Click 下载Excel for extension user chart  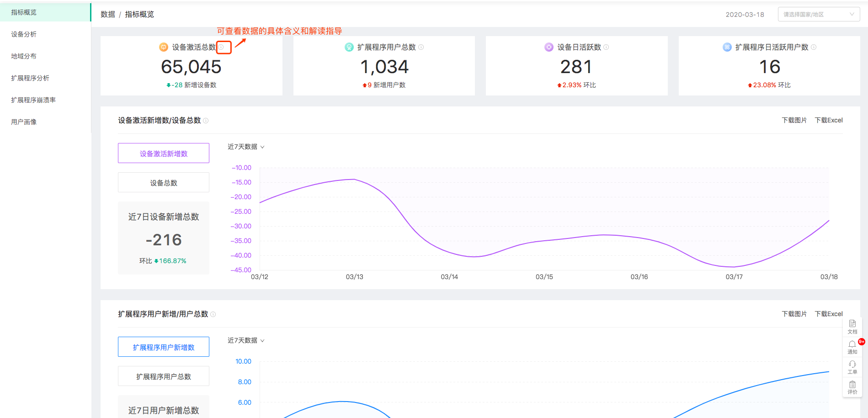coord(829,314)
